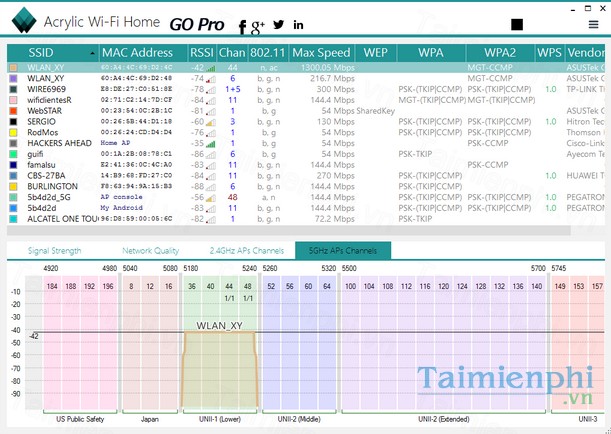Screen dimensions: 611x434
Task: Click the signal bars icon for SERGIO
Action: (x=210, y=123)
